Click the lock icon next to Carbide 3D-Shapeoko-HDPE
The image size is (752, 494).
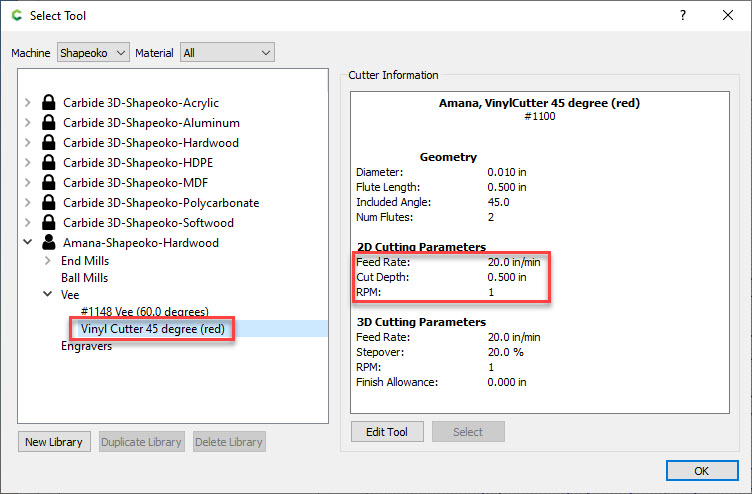(49, 162)
